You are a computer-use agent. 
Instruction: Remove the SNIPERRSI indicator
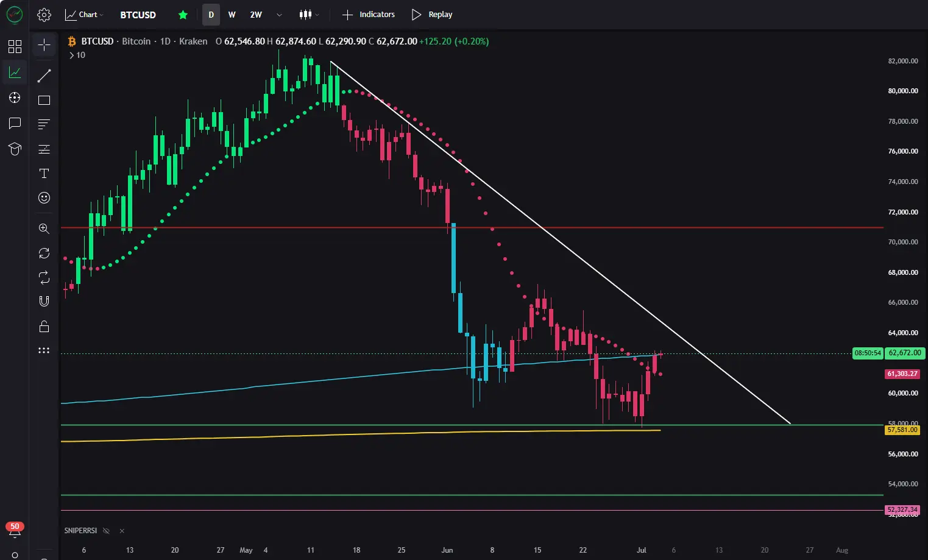[122, 531]
